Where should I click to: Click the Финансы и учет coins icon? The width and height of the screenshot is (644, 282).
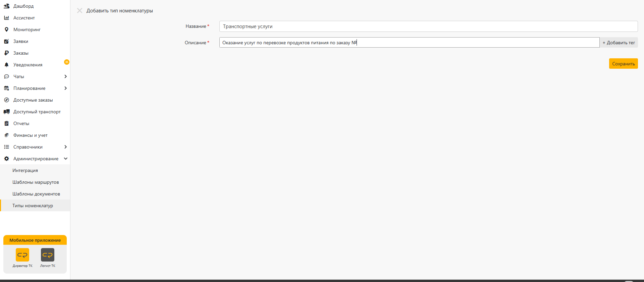pos(6,135)
